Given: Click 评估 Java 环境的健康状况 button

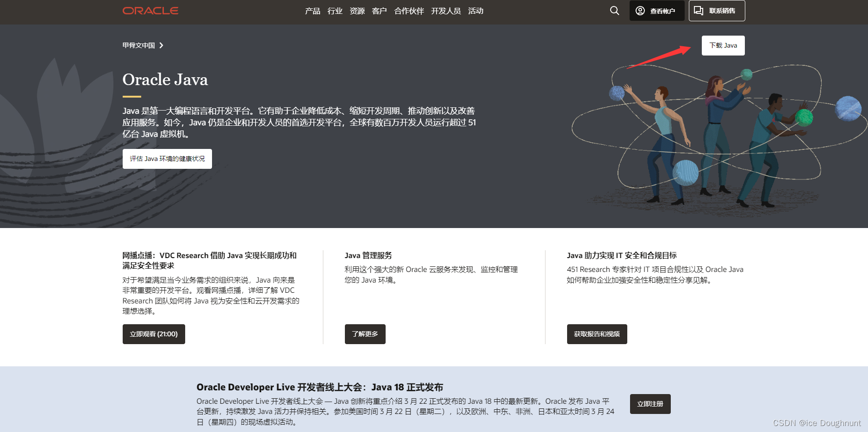Looking at the screenshot, I should (x=167, y=159).
